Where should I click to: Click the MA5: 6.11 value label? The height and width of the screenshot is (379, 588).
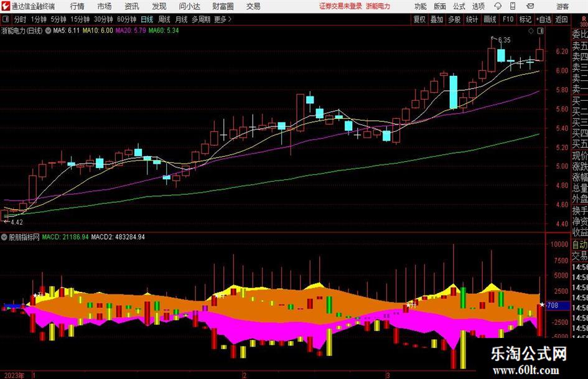[x=67, y=30]
